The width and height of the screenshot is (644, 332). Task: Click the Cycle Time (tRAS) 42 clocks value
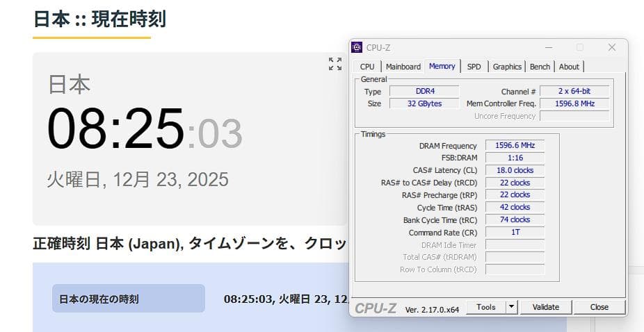coord(515,207)
